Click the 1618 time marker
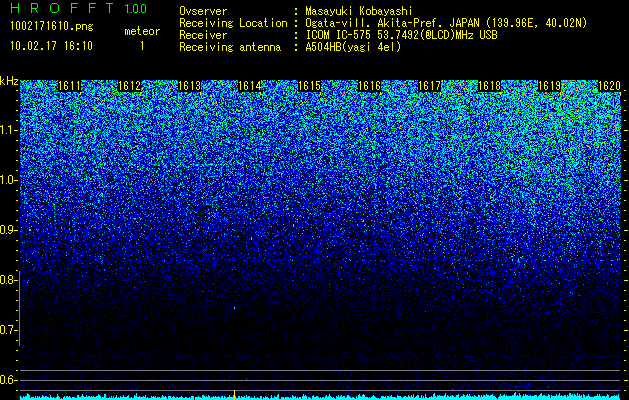Viewport: 629px width, 400px height. (x=489, y=86)
